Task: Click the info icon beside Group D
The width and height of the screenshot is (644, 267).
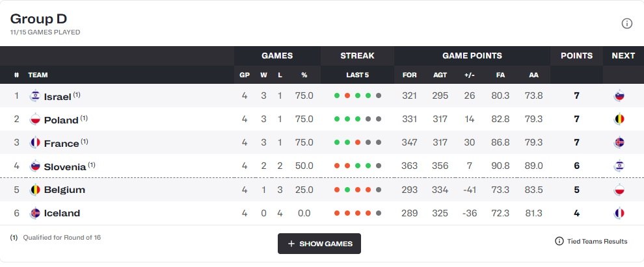Action: point(627,23)
